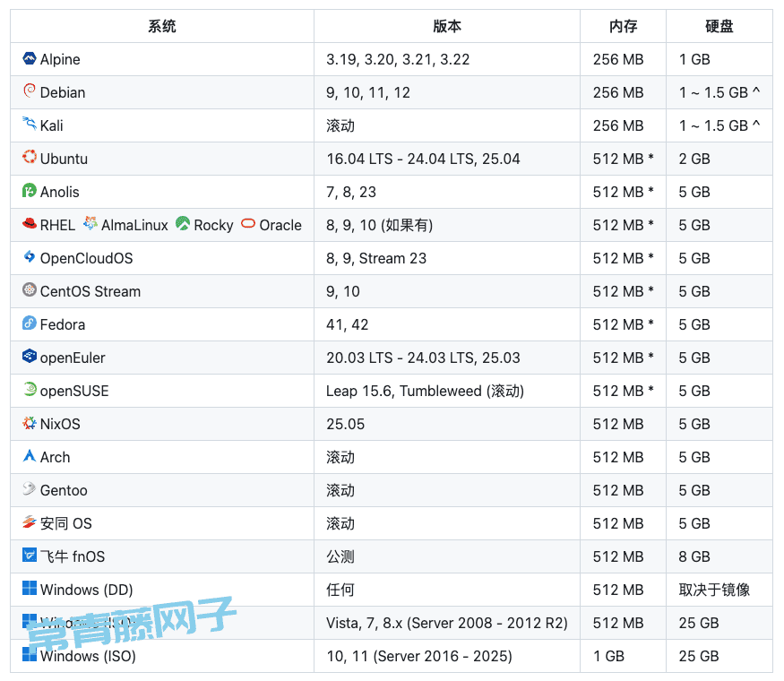
Task: Click the Arch logo icon
Action: point(30,455)
